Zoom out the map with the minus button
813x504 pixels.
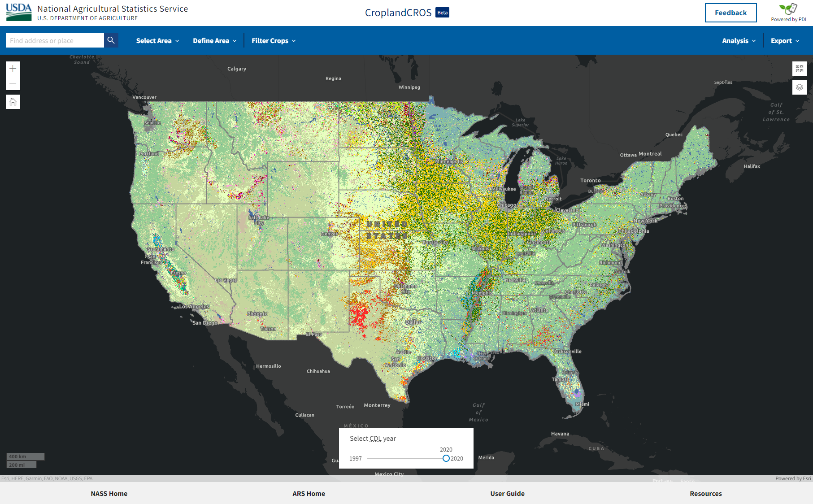[13, 83]
